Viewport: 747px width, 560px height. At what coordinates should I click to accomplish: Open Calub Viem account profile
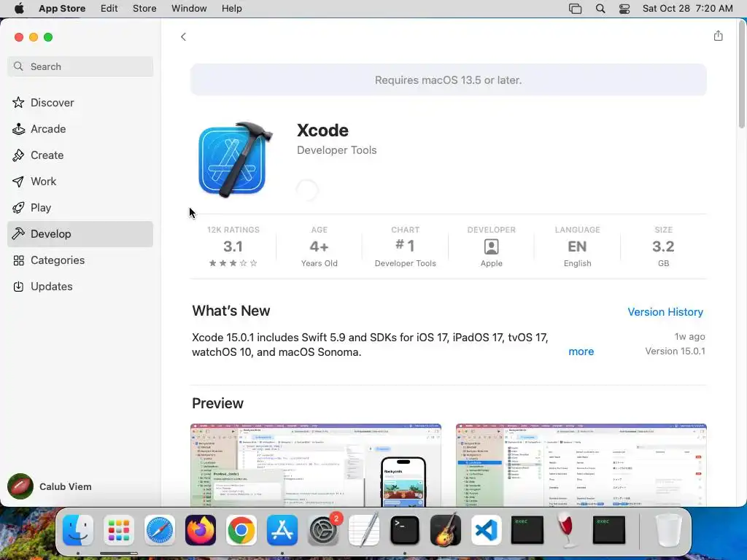coord(50,486)
